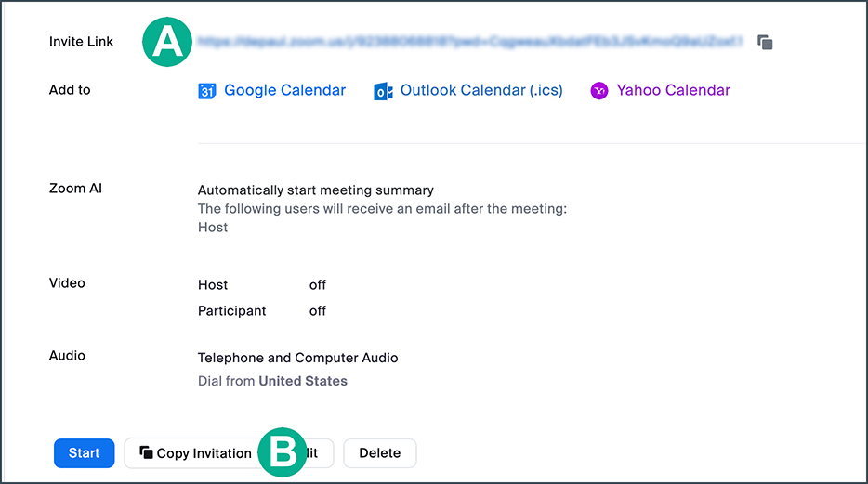Click the Invite Link label

tap(81, 42)
